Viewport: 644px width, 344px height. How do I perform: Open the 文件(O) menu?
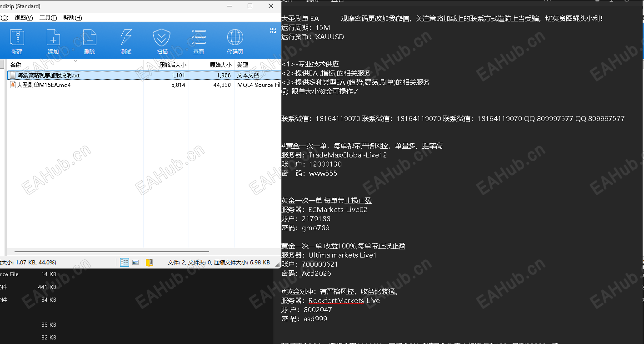click(x=5, y=17)
